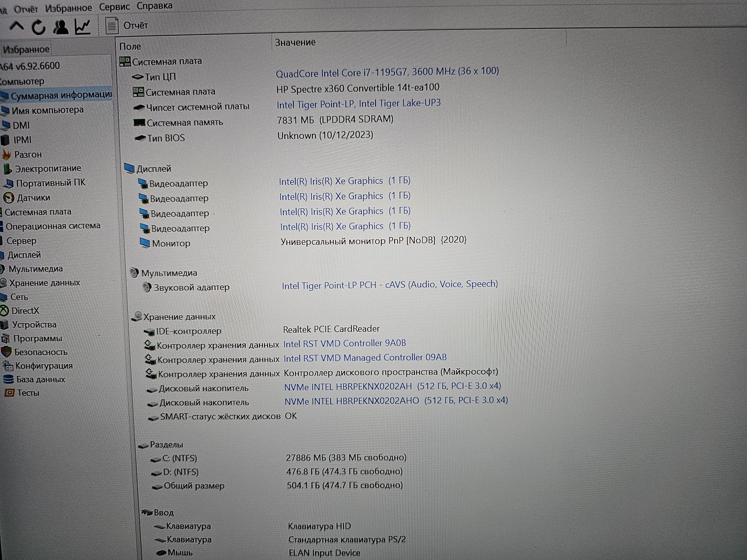Click the Системная память RAM icon
Viewport: 747px width, 560px height.
point(139,122)
